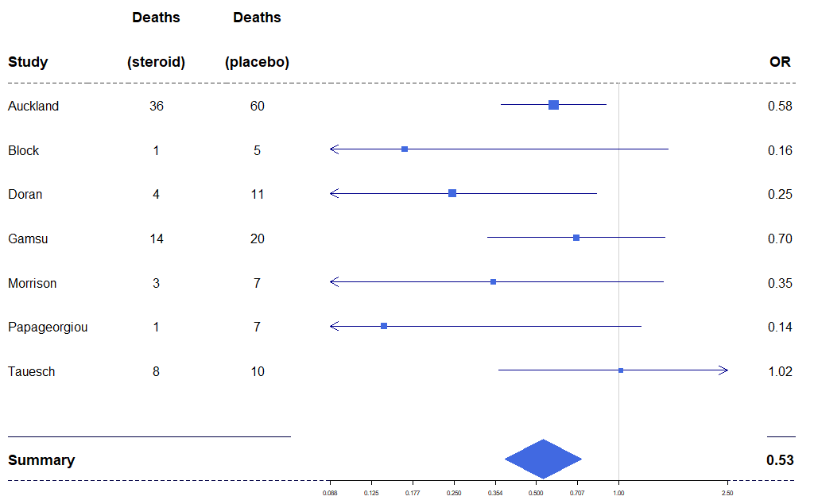Screen dimensions: 814x504
Task: Select the Papageorgiou study name
Action: (x=48, y=327)
